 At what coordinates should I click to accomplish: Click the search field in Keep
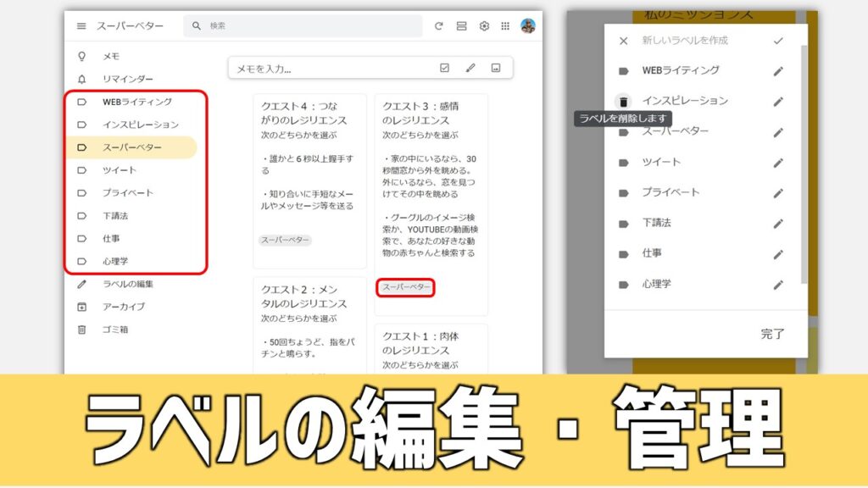click(x=303, y=26)
